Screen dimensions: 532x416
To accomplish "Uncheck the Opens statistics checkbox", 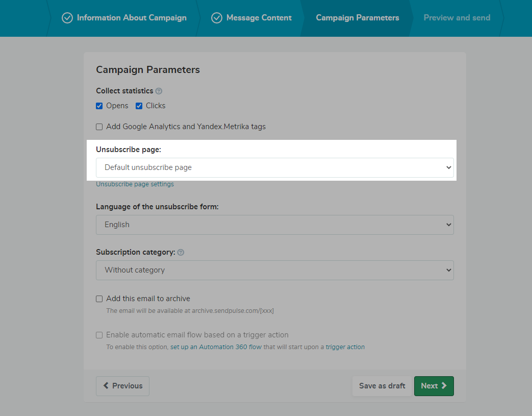I will coord(99,106).
